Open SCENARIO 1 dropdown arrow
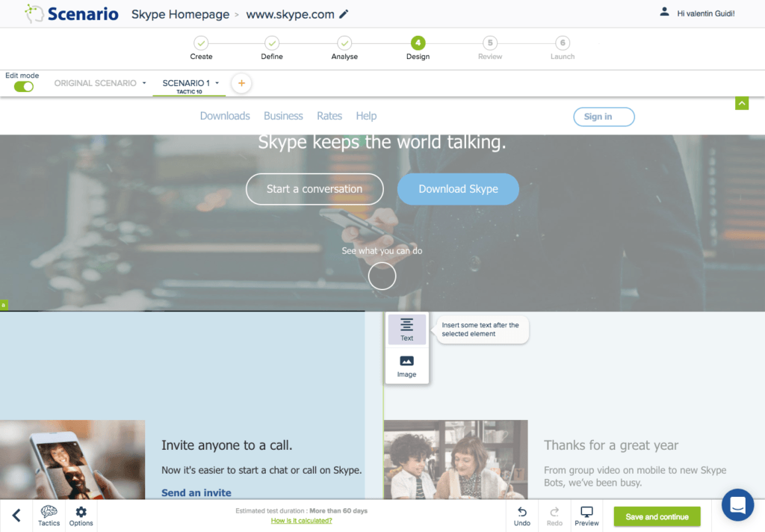Image resolution: width=765 pixels, height=532 pixels. [x=217, y=83]
